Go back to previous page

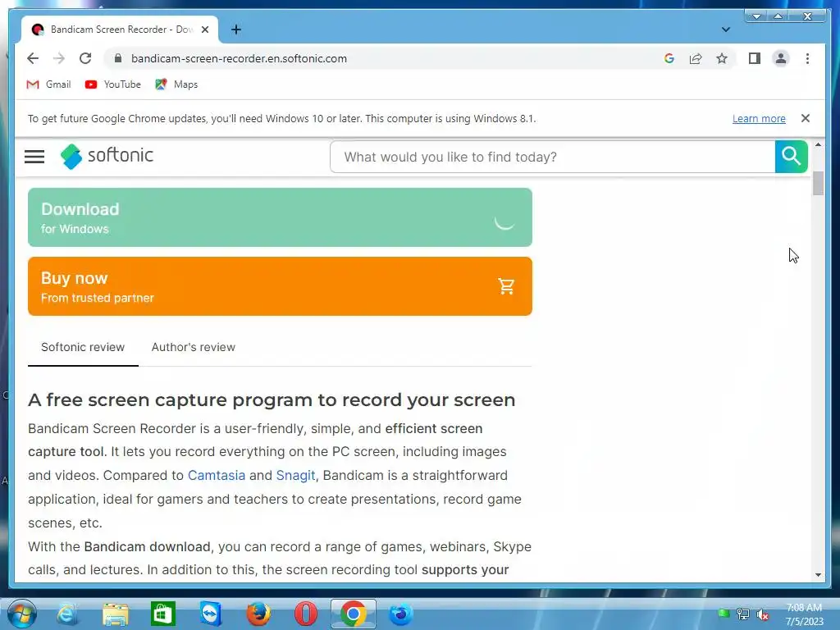(33, 58)
